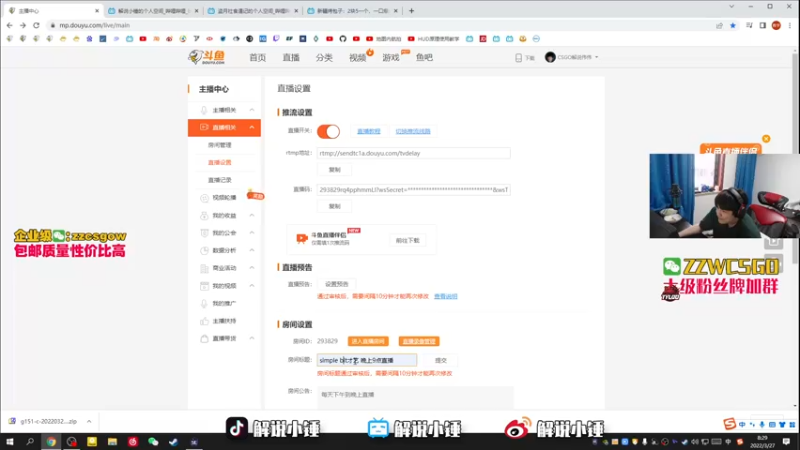Open taskbar search with the magnifier icon
This screenshot has width=800, height=450.
pos(30,442)
